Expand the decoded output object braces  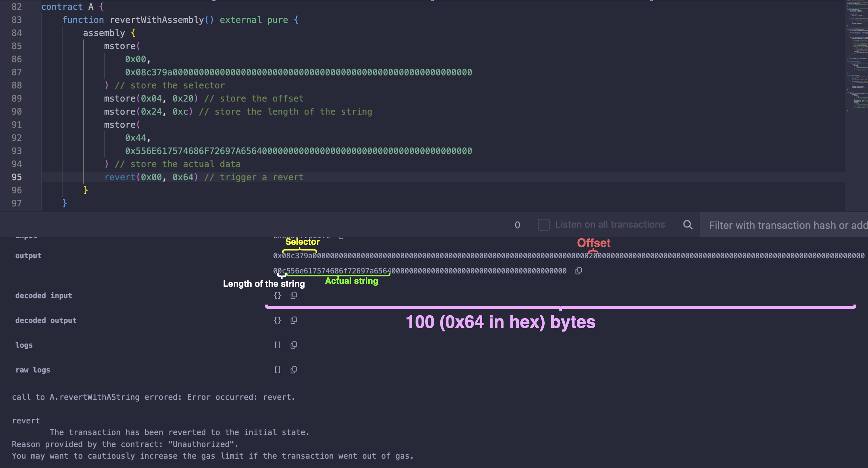pos(277,320)
